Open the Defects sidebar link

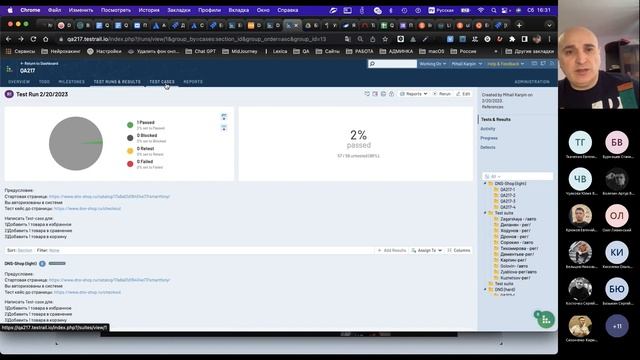click(488, 147)
